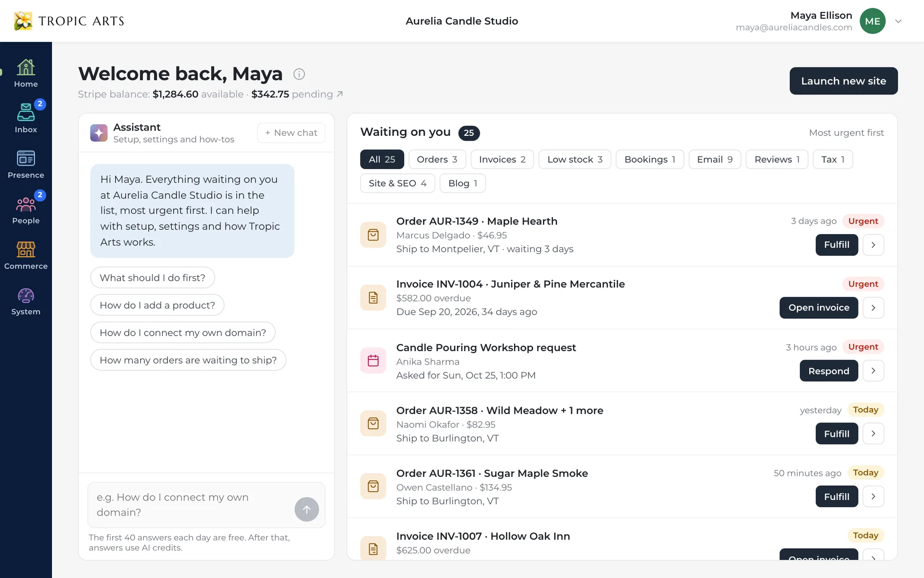Respond to Candle Pouring Workshop request
The image size is (924, 578).
click(829, 371)
